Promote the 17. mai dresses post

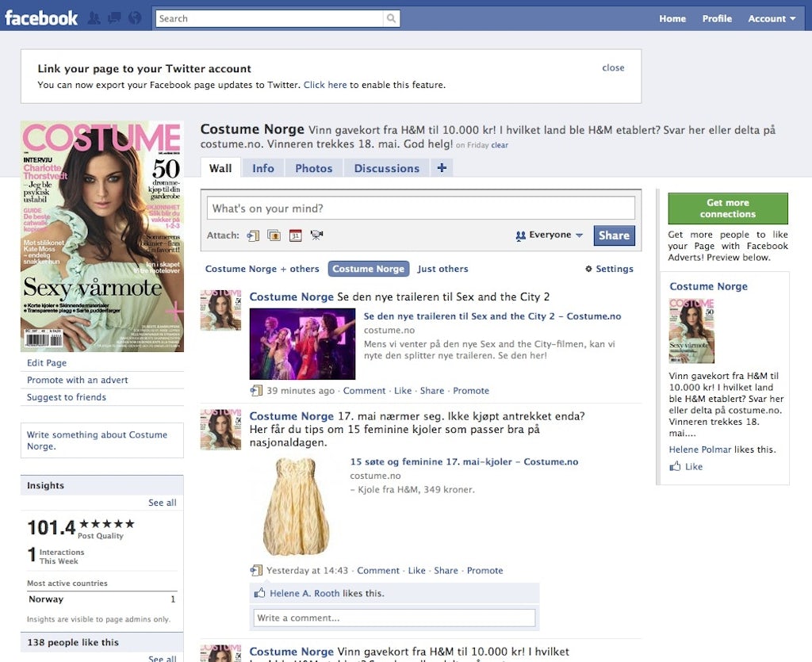click(x=485, y=570)
